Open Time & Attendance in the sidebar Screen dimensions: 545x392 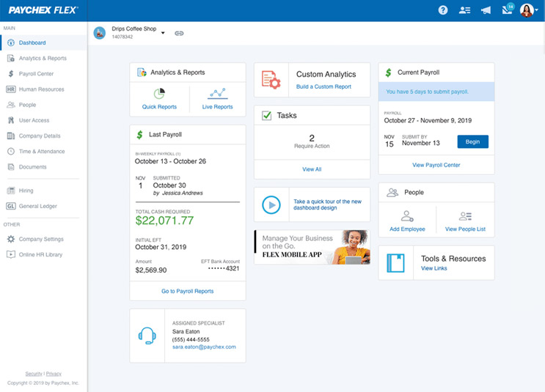click(x=43, y=152)
